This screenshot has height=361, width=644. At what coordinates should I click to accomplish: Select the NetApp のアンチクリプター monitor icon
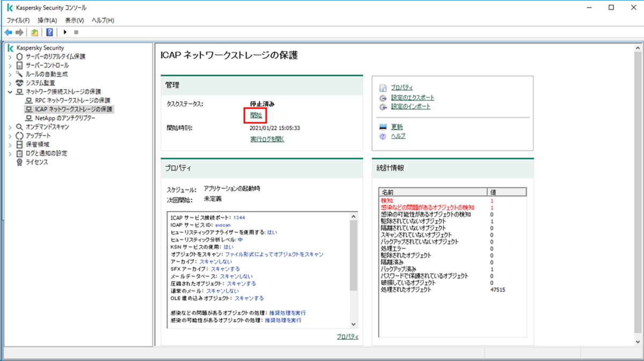30,118
